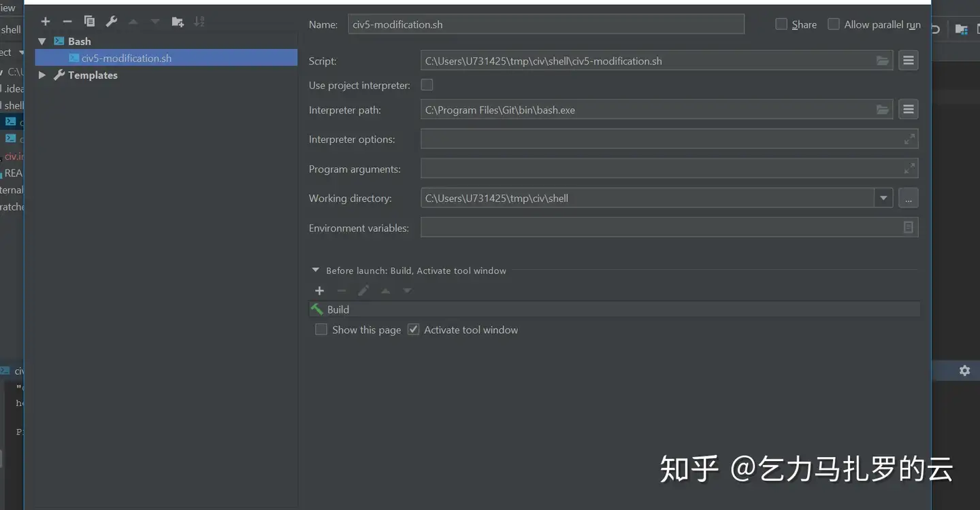Open the Working directory dropdown
The height and width of the screenshot is (510, 980).
tap(883, 198)
